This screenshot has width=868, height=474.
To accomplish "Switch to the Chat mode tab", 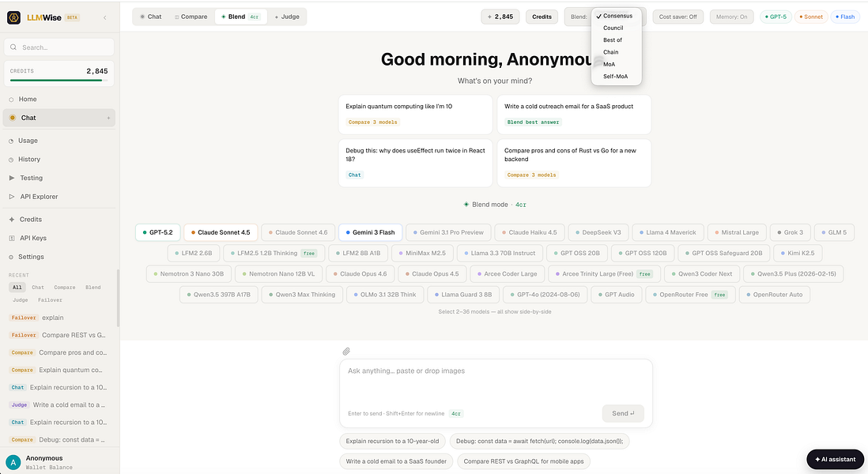I will pyautogui.click(x=150, y=17).
